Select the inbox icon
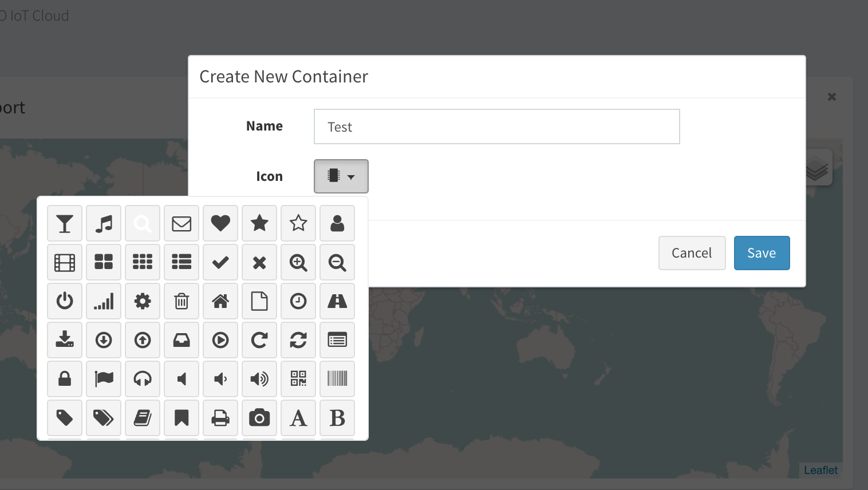This screenshot has width=868, height=490. click(182, 340)
